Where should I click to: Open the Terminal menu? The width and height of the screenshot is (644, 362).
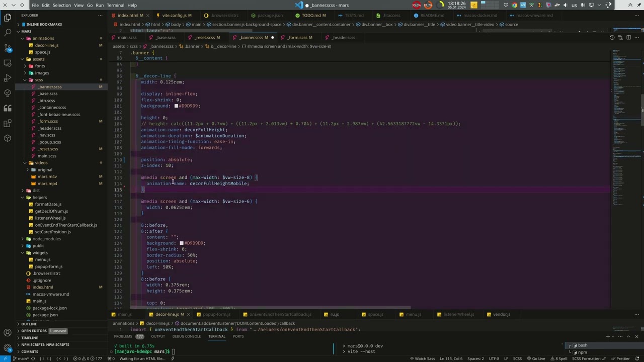(x=115, y=5)
